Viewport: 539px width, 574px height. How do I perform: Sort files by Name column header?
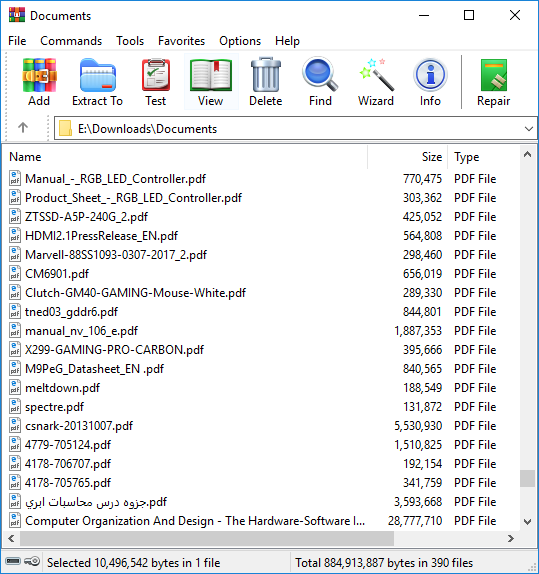pos(185,157)
